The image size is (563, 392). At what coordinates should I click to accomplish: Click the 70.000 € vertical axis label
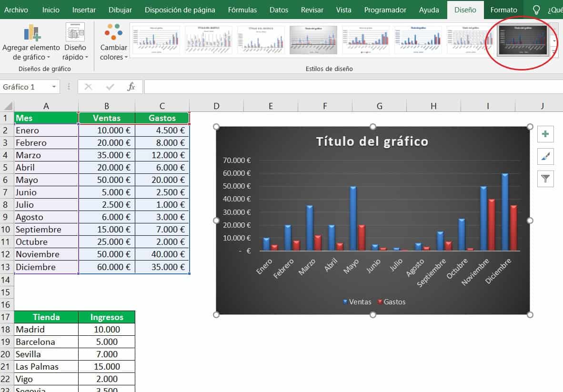(237, 161)
